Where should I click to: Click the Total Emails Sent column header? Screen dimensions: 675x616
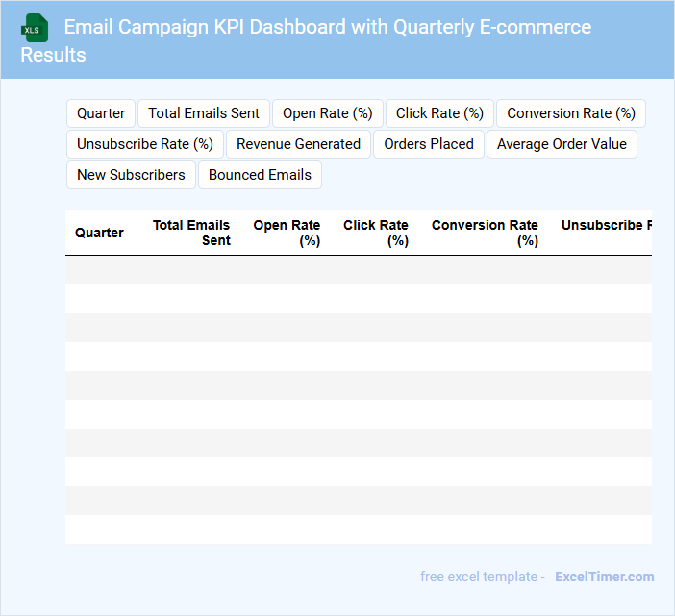point(191,233)
